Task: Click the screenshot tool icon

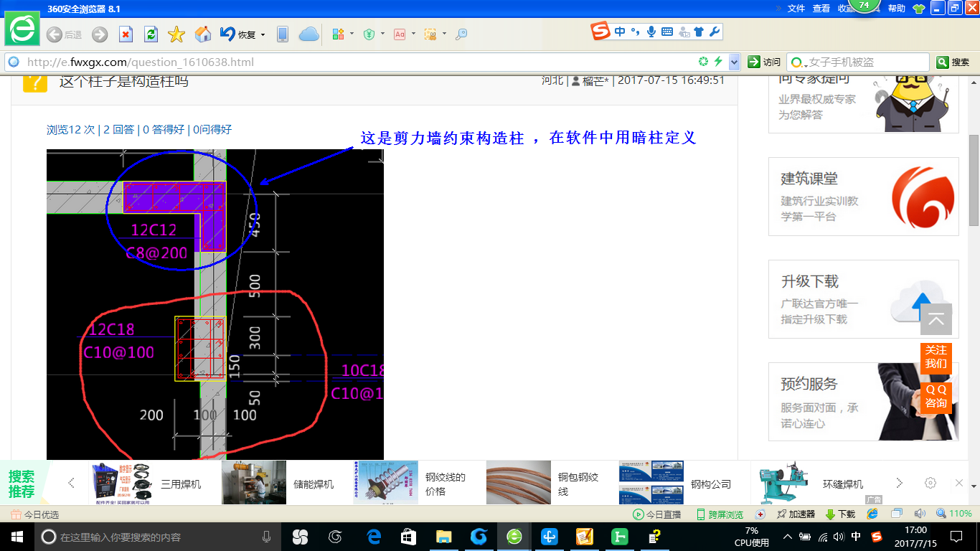Action: [430, 34]
